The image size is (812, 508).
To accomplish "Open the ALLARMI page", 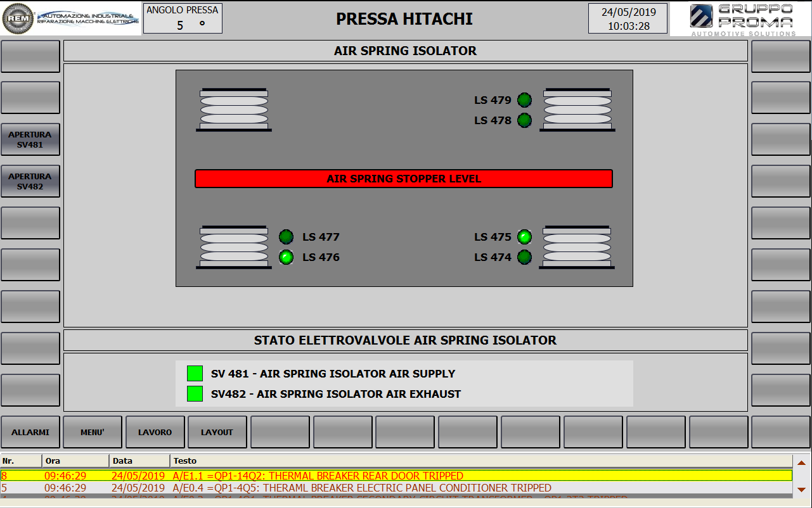I will pyautogui.click(x=30, y=432).
